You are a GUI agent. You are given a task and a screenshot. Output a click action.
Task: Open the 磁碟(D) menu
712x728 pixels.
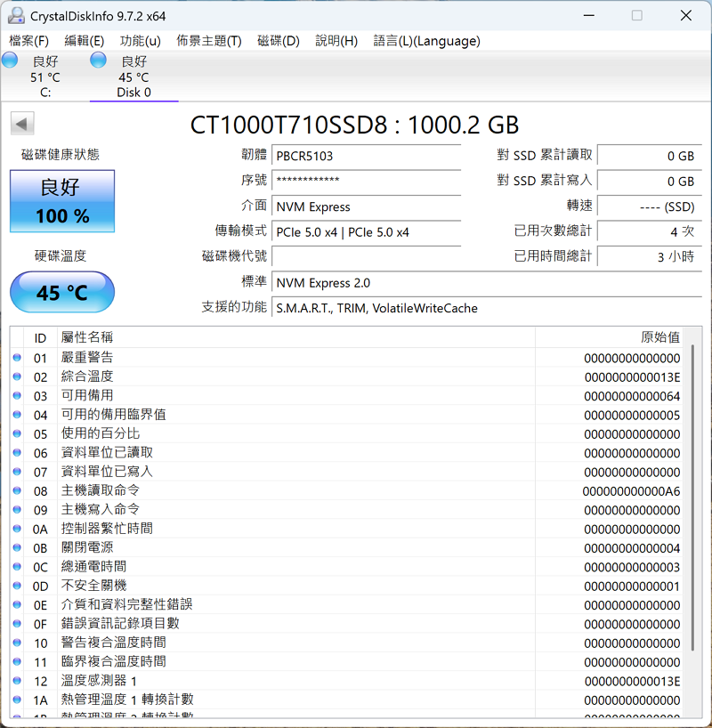tap(278, 41)
